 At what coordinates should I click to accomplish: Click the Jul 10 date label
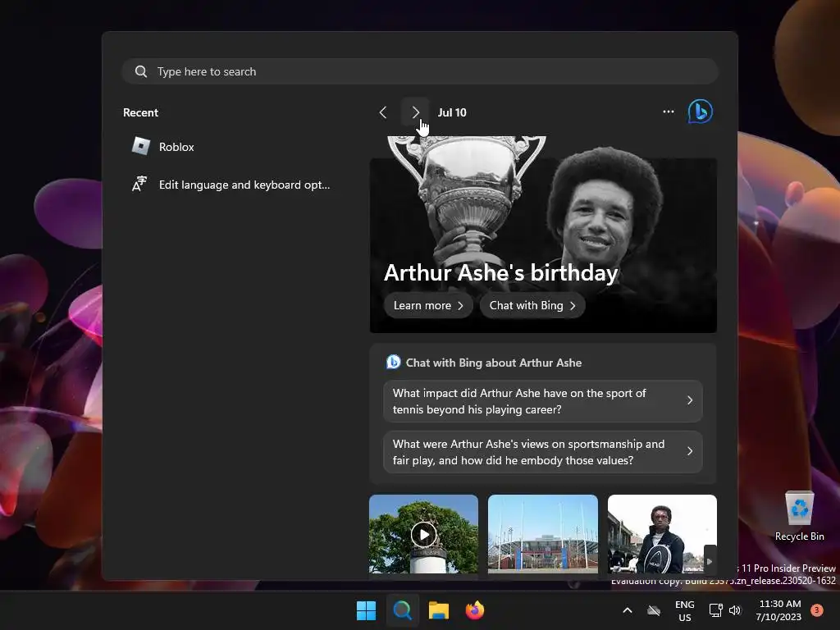tap(452, 112)
